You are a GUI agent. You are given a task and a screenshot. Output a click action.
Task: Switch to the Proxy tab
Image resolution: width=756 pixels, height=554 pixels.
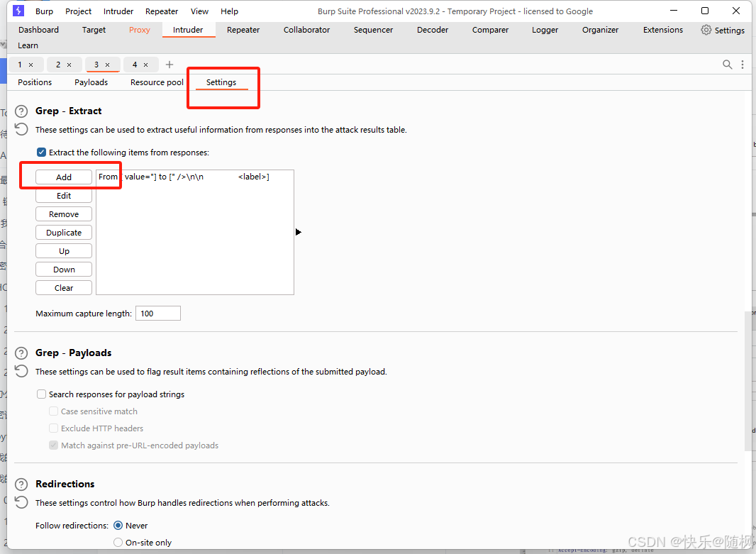click(x=139, y=30)
